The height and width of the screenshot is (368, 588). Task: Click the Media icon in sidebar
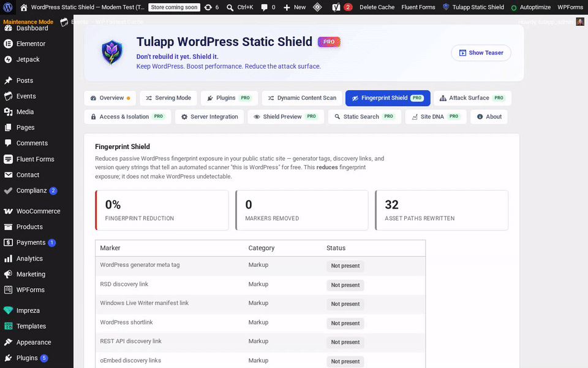8,112
